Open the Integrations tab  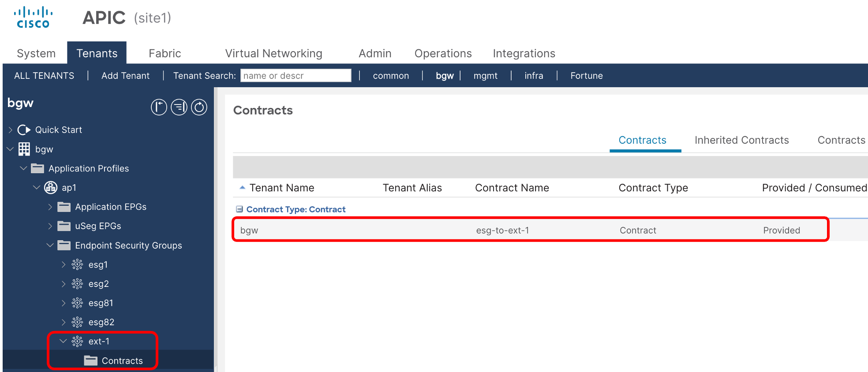point(524,53)
